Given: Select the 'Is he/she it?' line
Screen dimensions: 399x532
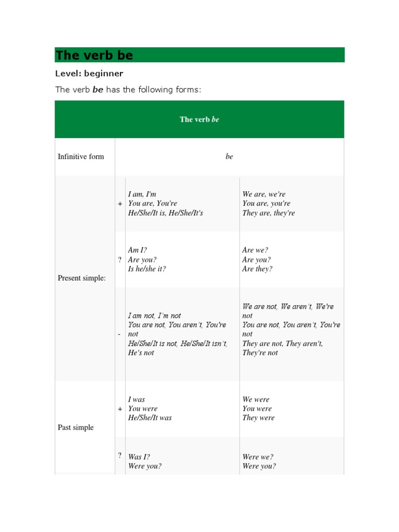Looking at the screenshot, I should pos(147,269).
